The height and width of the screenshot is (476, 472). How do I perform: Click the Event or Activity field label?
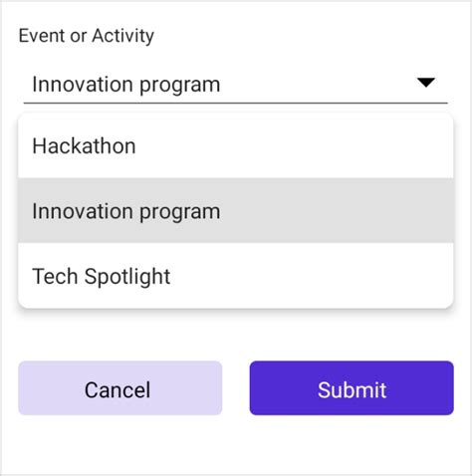tap(87, 36)
